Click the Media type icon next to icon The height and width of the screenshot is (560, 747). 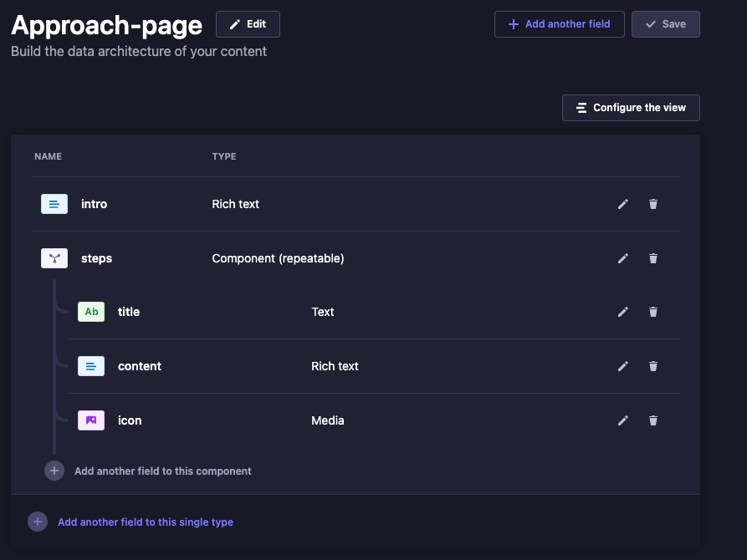tap(91, 420)
